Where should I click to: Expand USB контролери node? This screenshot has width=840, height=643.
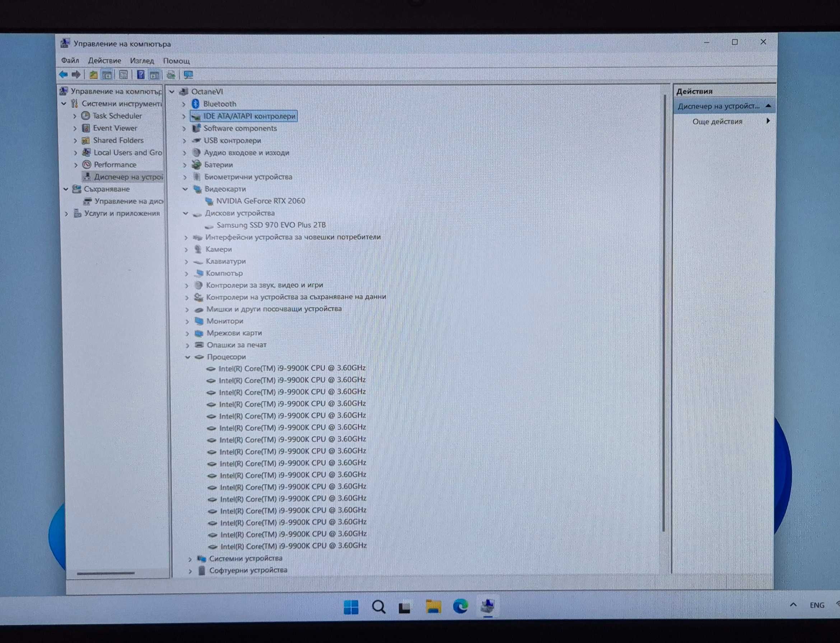[x=184, y=141]
